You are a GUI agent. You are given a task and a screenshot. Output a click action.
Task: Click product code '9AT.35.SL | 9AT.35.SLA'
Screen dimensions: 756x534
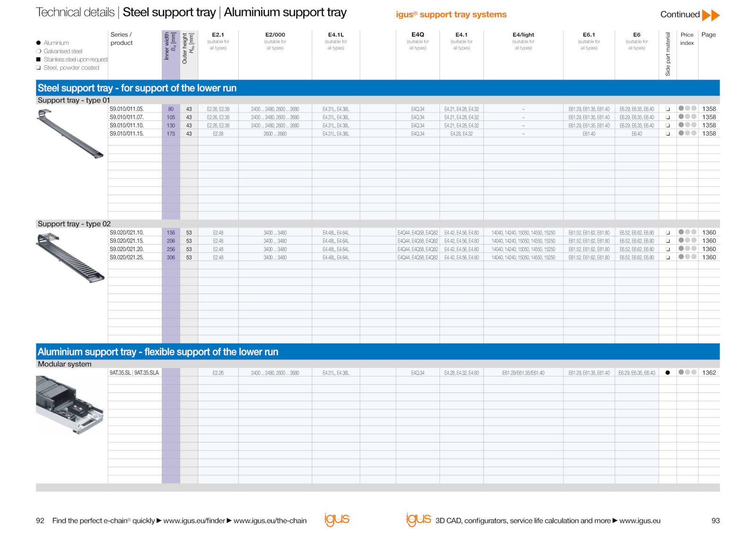[134, 373]
